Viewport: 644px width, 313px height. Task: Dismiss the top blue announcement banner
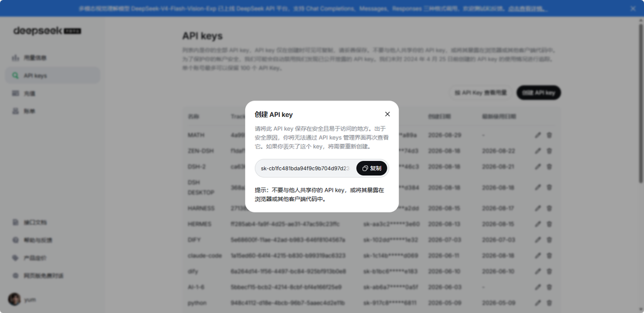(x=633, y=8)
